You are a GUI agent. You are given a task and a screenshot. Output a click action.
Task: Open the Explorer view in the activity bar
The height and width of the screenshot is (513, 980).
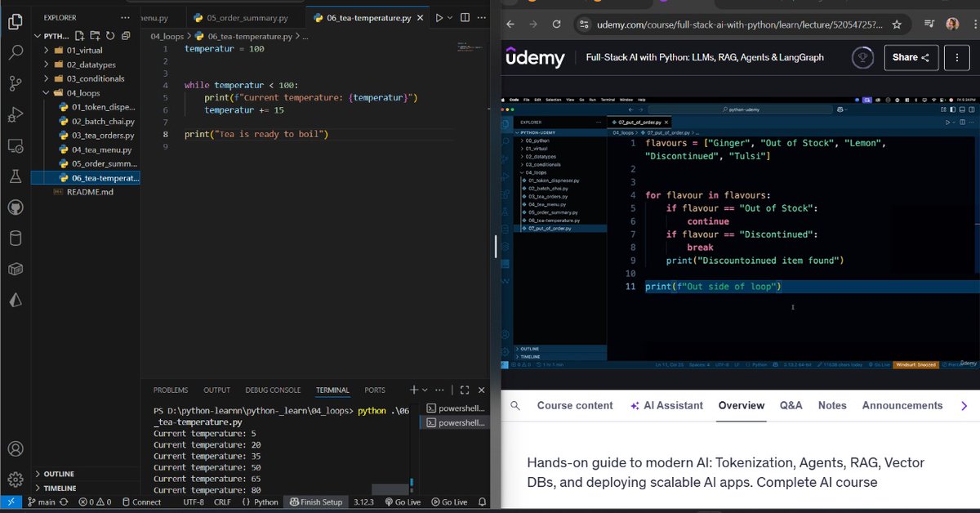pos(15,21)
